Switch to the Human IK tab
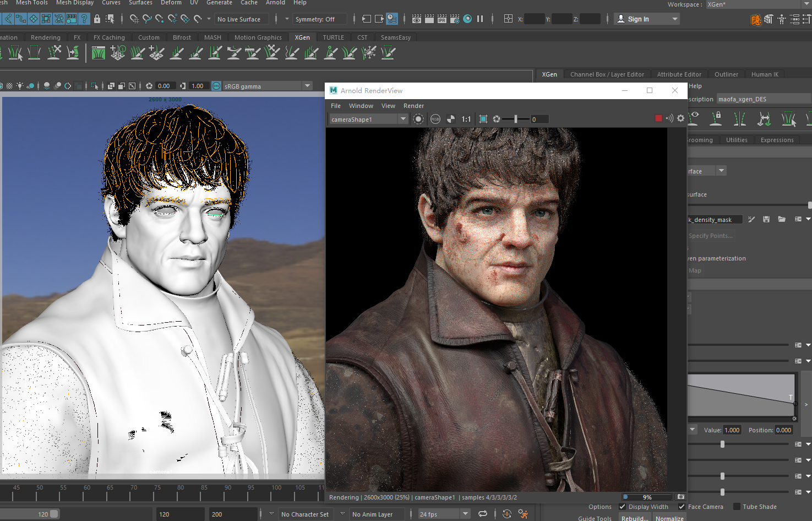The width and height of the screenshot is (812, 521). coord(765,74)
